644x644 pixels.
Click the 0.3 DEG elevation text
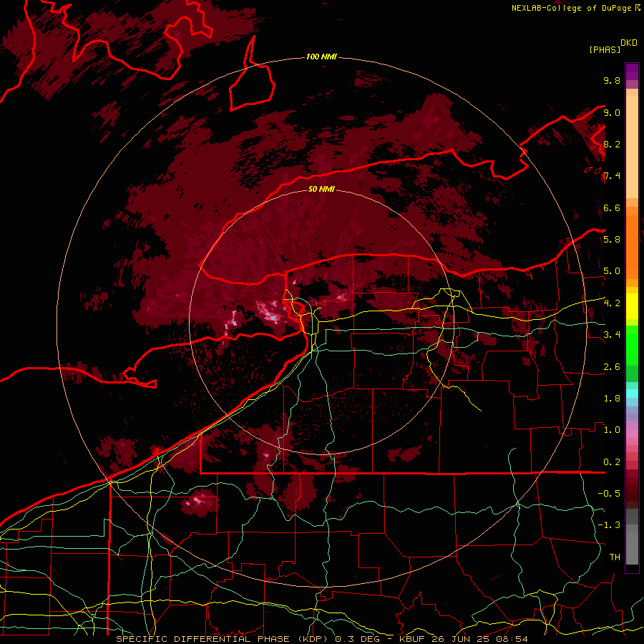coord(357,639)
